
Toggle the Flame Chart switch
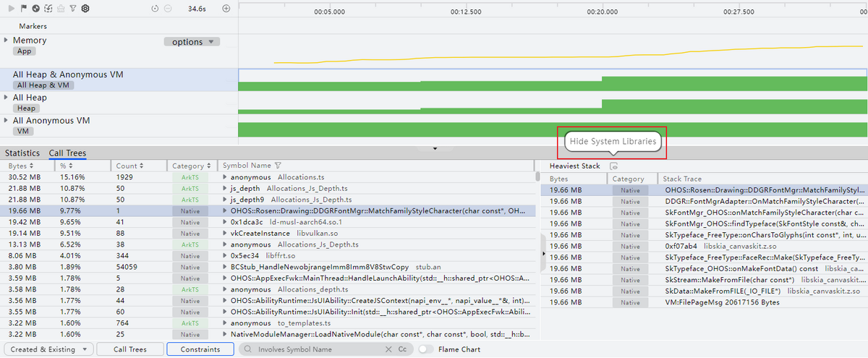click(x=427, y=349)
